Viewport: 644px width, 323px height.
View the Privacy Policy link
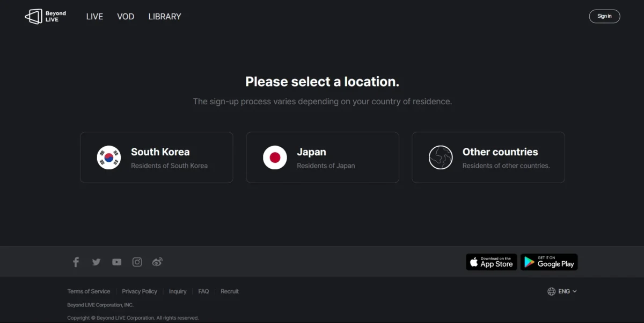click(x=140, y=291)
